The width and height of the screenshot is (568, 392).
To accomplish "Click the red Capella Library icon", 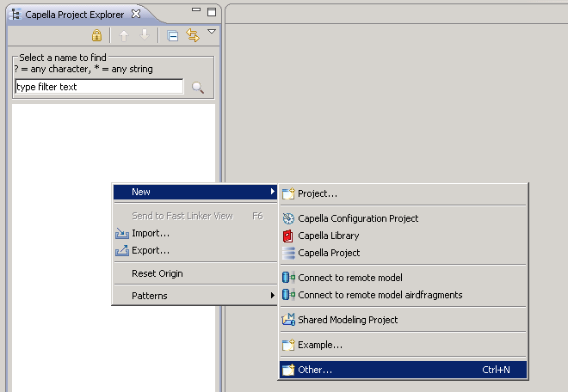I will pyautogui.click(x=288, y=236).
